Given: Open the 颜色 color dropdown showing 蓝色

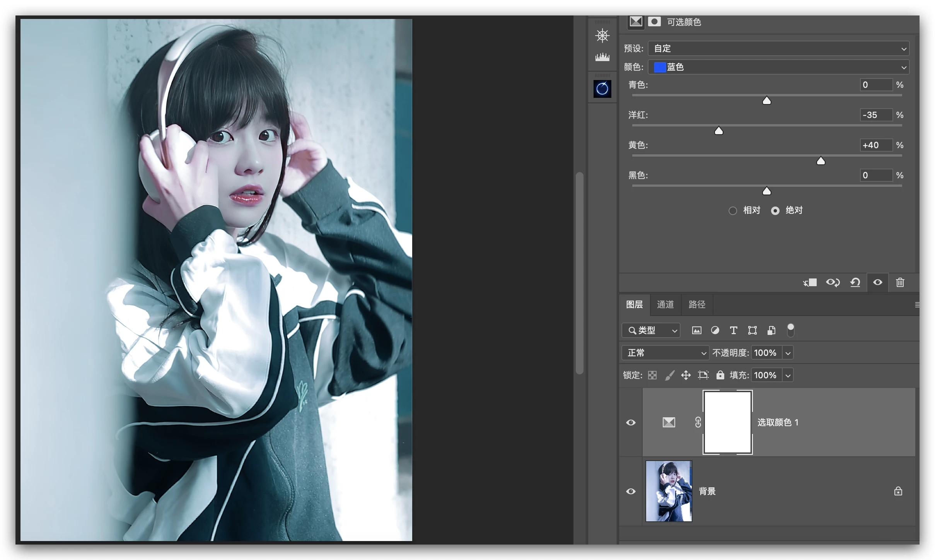Looking at the screenshot, I should [778, 67].
